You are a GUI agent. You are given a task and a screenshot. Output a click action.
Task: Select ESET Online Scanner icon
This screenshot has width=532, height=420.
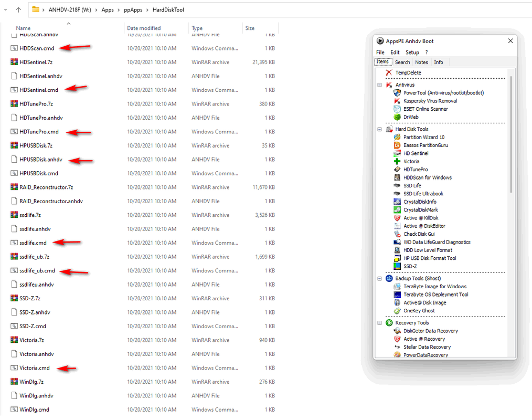[397, 109]
